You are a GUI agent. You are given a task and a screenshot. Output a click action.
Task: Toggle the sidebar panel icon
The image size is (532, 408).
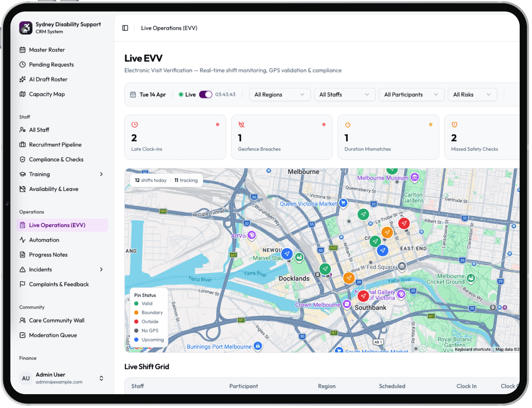tap(125, 28)
